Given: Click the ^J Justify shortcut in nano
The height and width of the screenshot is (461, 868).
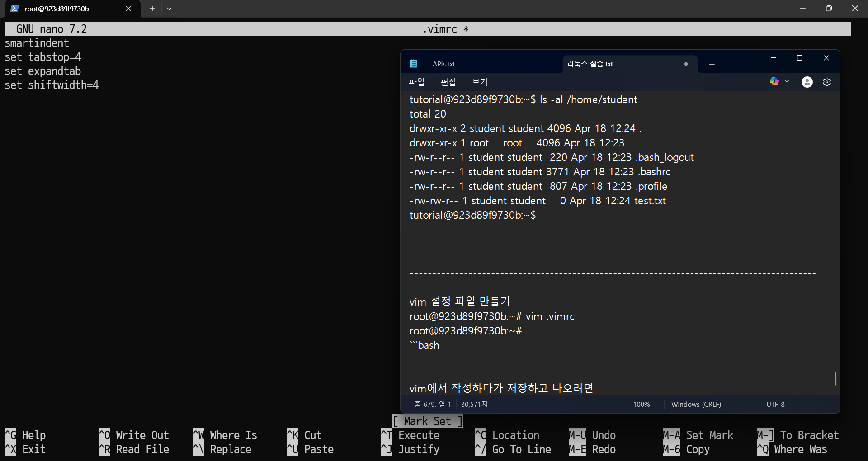Looking at the screenshot, I should tap(410, 449).
